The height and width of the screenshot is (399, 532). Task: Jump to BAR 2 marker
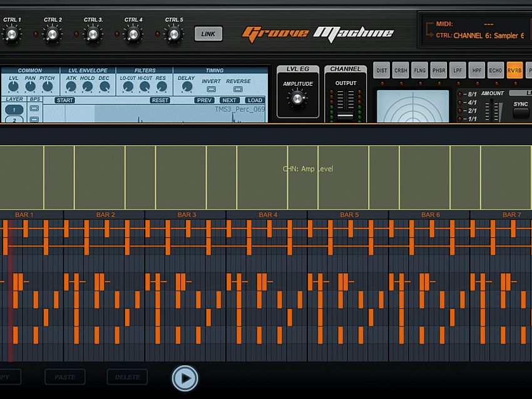[105, 215]
